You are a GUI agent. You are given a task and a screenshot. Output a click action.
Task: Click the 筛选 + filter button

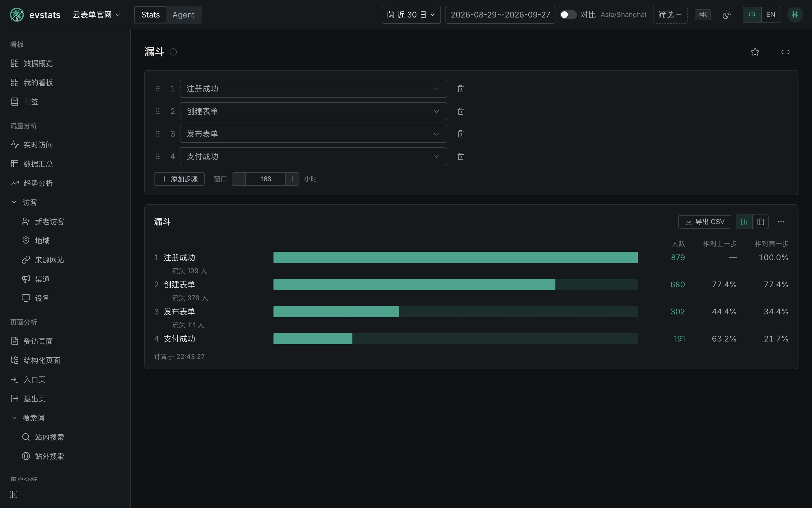click(x=670, y=15)
